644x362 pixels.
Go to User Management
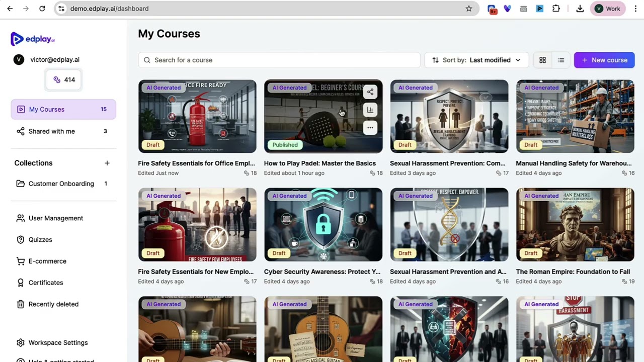pos(56,218)
